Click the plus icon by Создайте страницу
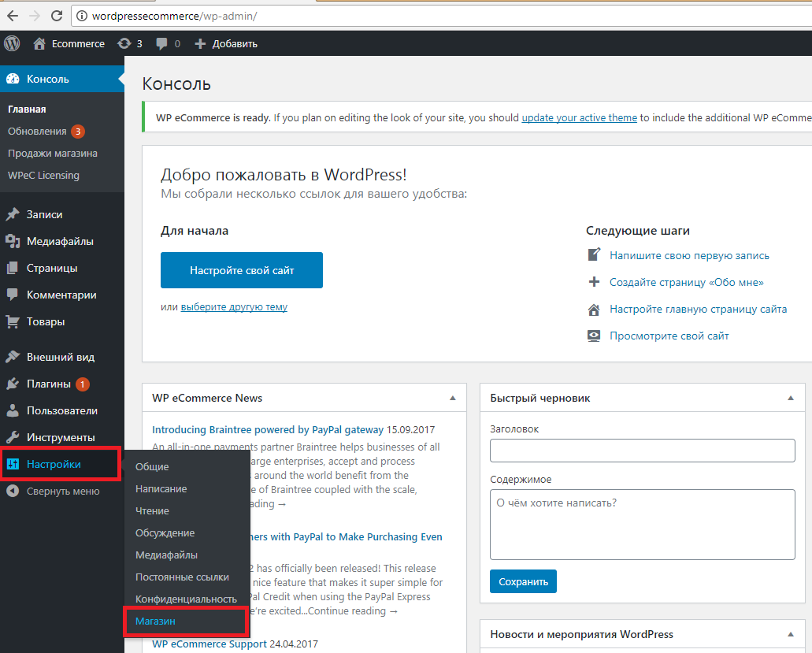Viewport: 812px width, 653px height. pos(594,282)
